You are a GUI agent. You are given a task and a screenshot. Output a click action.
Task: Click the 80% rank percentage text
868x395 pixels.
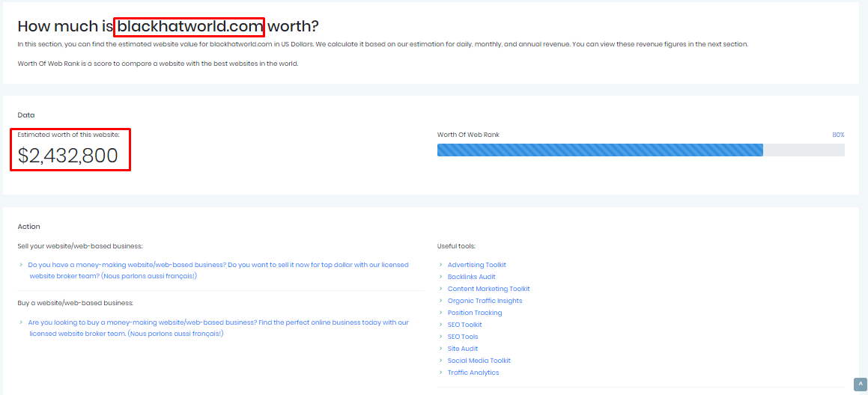pyautogui.click(x=838, y=135)
